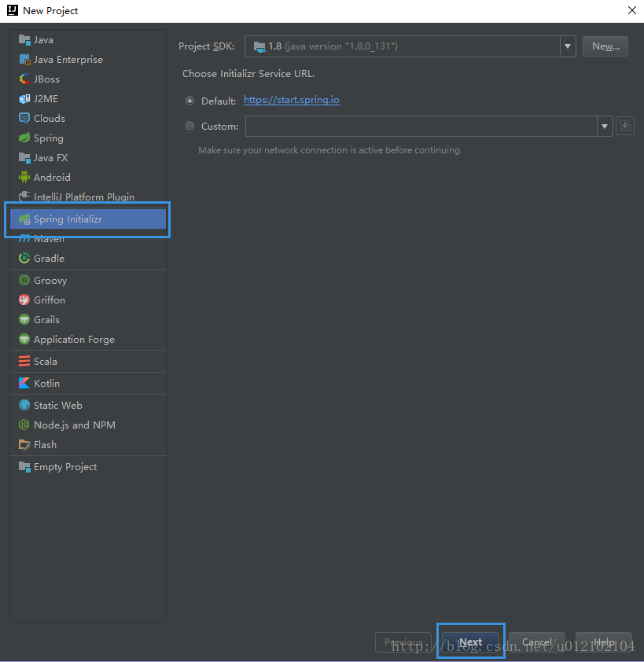The height and width of the screenshot is (662, 644).
Task: Select Empty Project label in the list
Action: (x=65, y=467)
